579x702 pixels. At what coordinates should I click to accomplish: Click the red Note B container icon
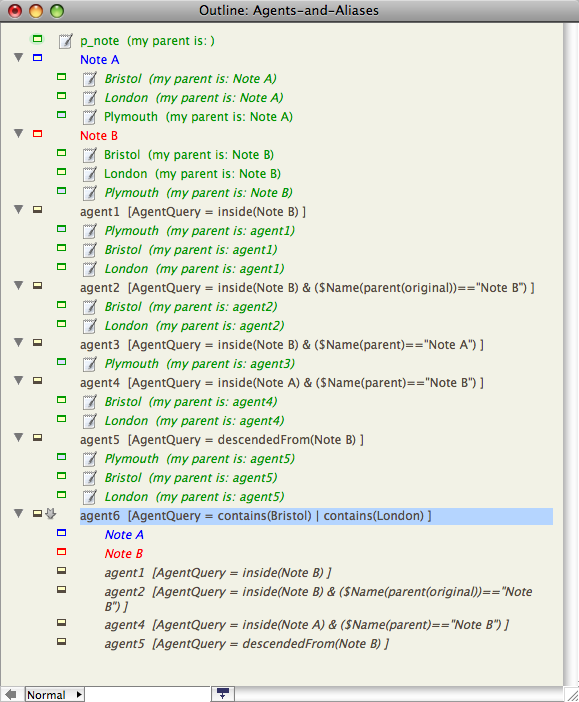click(x=38, y=134)
